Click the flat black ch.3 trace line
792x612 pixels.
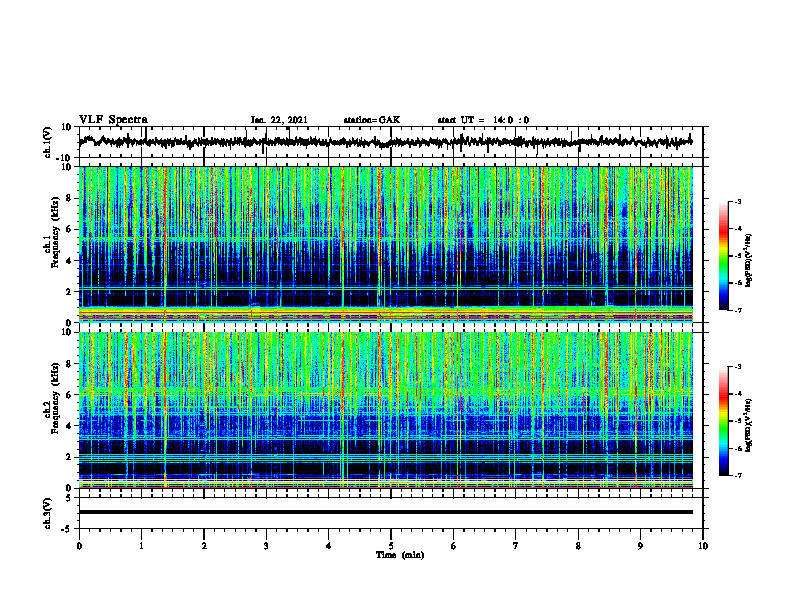[x=386, y=512]
